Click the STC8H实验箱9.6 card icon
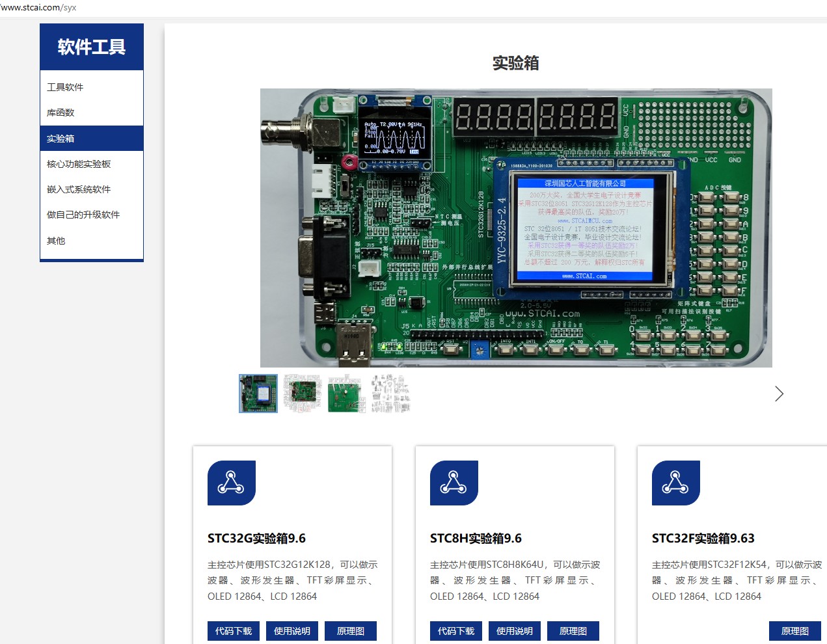The height and width of the screenshot is (644, 827). [454, 483]
